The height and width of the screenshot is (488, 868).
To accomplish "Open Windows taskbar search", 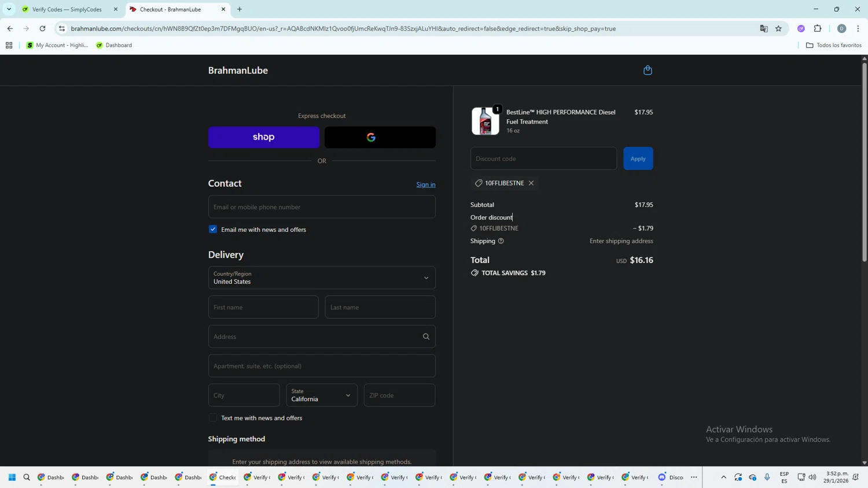I will click(27, 478).
